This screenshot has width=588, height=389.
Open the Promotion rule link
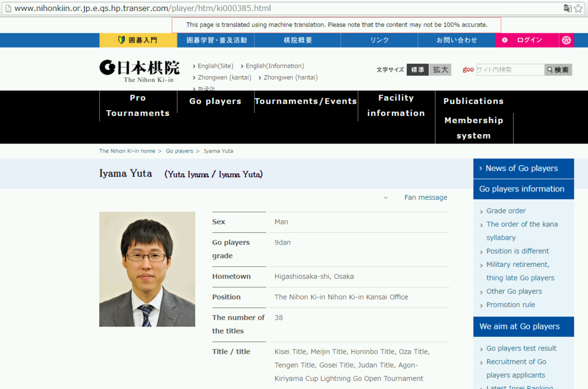pos(510,305)
